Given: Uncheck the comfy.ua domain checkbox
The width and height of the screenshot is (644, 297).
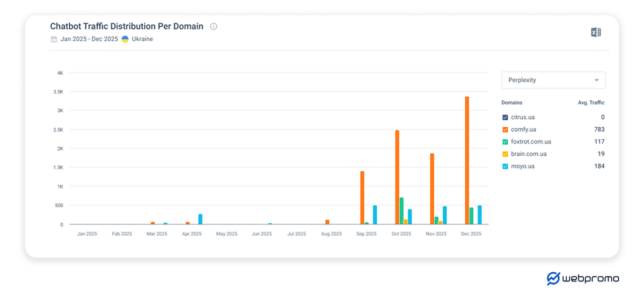Looking at the screenshot, I should coord(505,129).
